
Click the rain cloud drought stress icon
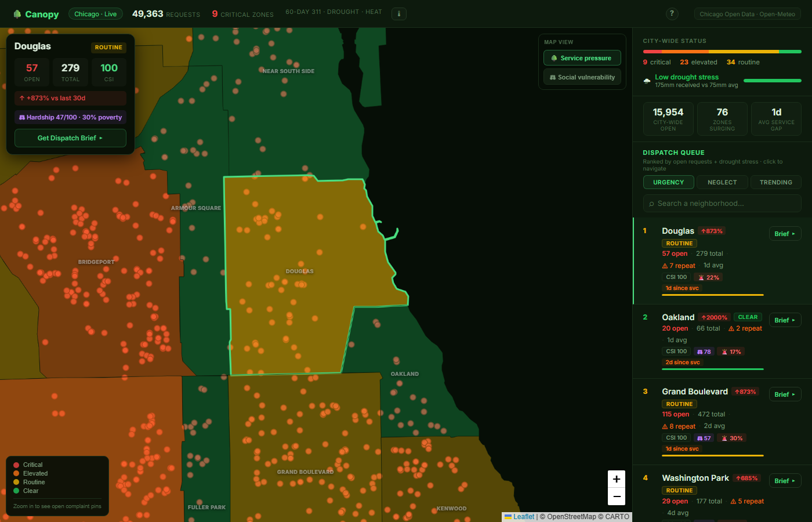[647, 81]
